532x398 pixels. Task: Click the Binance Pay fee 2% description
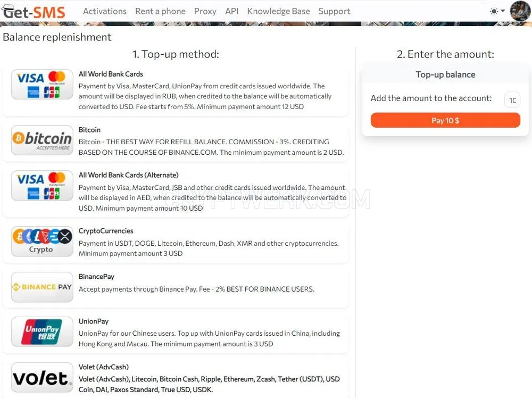tap(196, 289)
